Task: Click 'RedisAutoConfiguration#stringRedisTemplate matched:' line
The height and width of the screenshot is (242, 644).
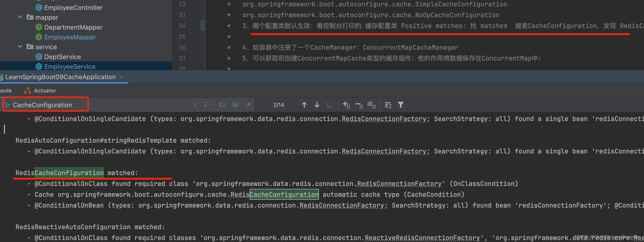Action: [113, 141]
